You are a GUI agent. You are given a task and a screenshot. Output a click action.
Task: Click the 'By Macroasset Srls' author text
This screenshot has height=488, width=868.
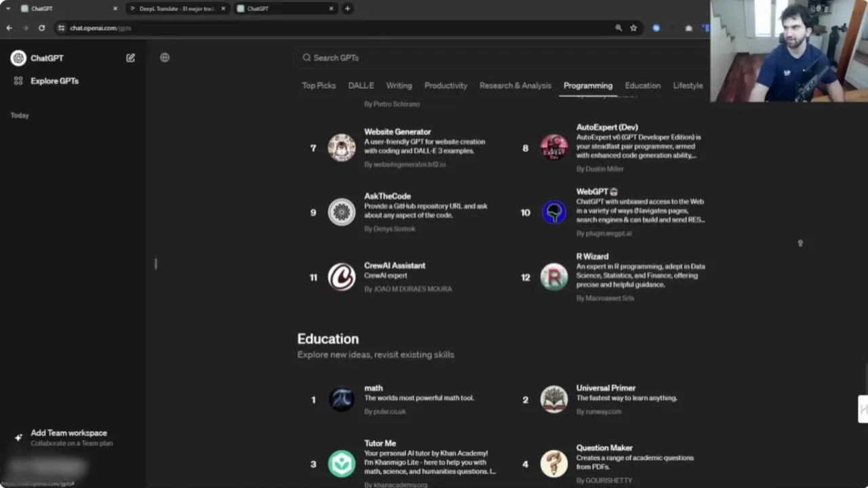tap(605, 298)
